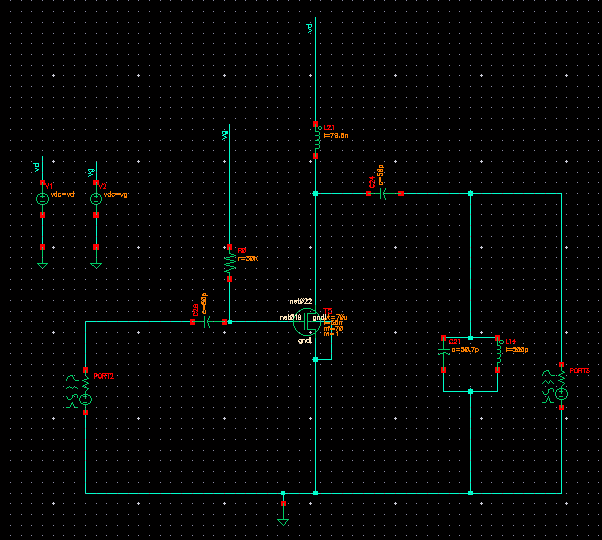Click the top pin of the right output port
Screen dimensions: 602x540
coord(561,365)
